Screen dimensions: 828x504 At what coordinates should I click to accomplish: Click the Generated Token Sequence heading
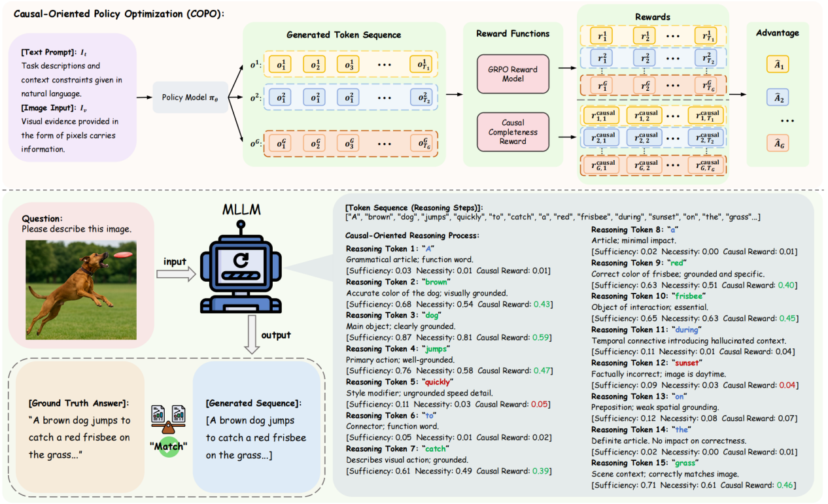pos(343,34)
